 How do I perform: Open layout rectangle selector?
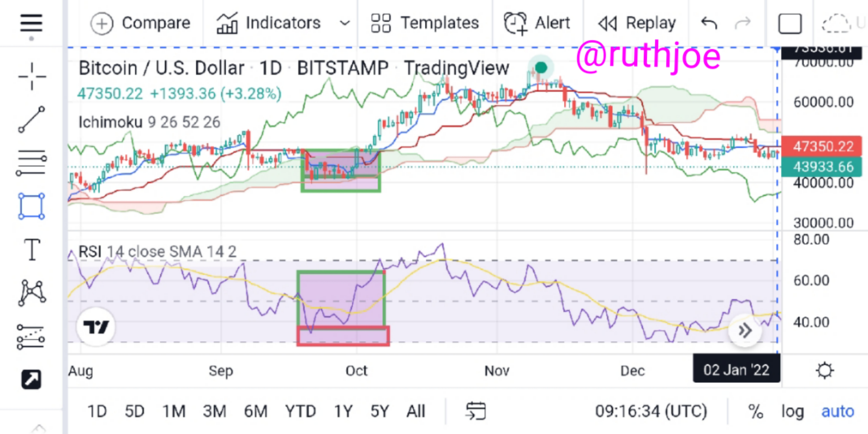click(790, 24)
